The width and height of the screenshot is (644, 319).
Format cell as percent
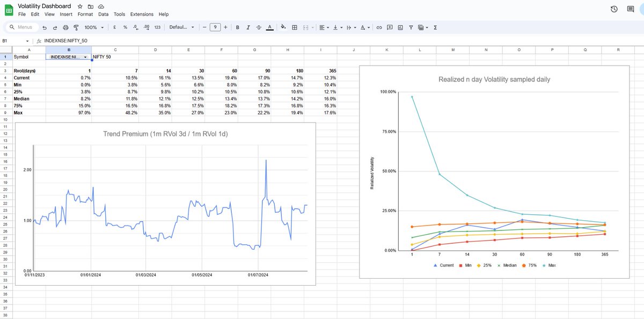click(125, 27)
